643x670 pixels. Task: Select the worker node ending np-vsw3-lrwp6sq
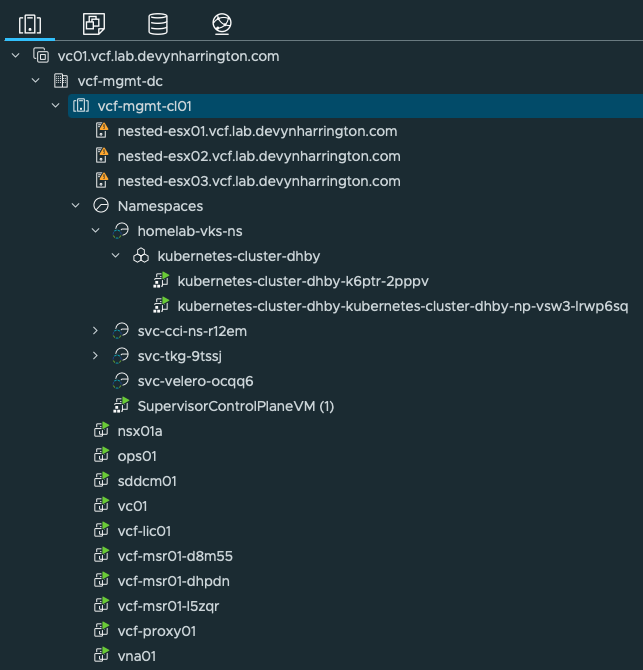[403, 306]
